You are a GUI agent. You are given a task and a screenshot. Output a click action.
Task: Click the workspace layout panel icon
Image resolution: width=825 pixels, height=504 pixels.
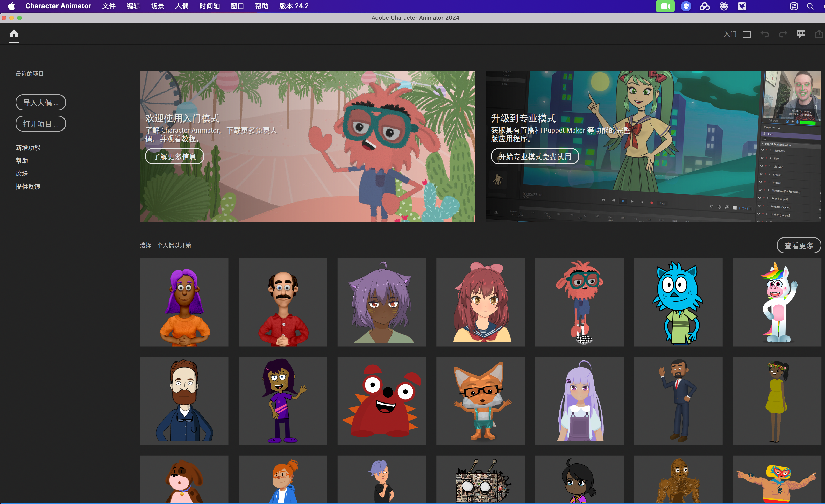747,34
